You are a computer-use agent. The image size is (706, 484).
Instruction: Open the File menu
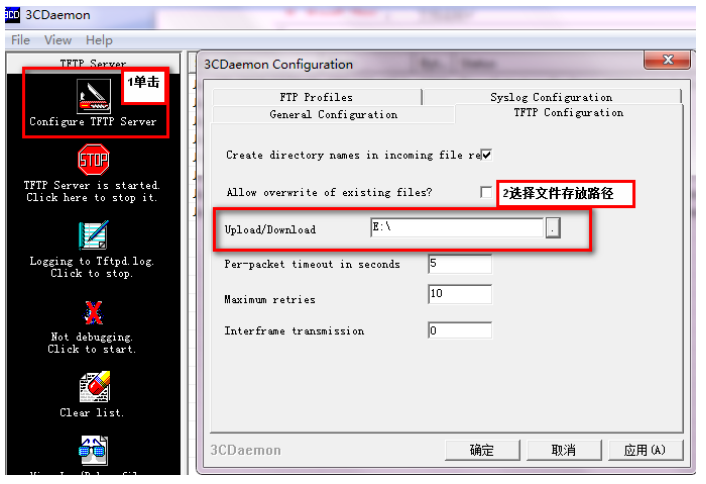click(x=20, y=40)
